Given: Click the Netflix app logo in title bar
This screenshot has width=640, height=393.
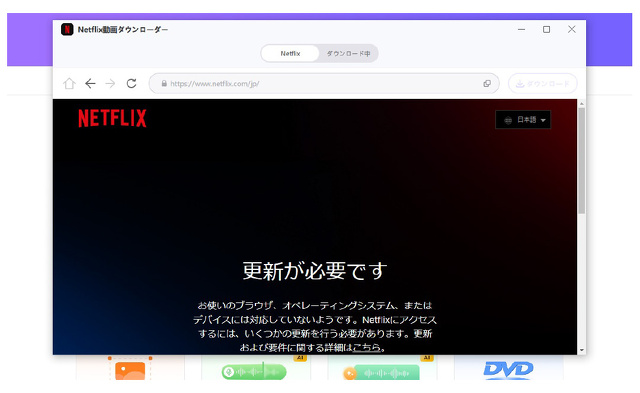Looking at the screenshot, I should [67, 29].
